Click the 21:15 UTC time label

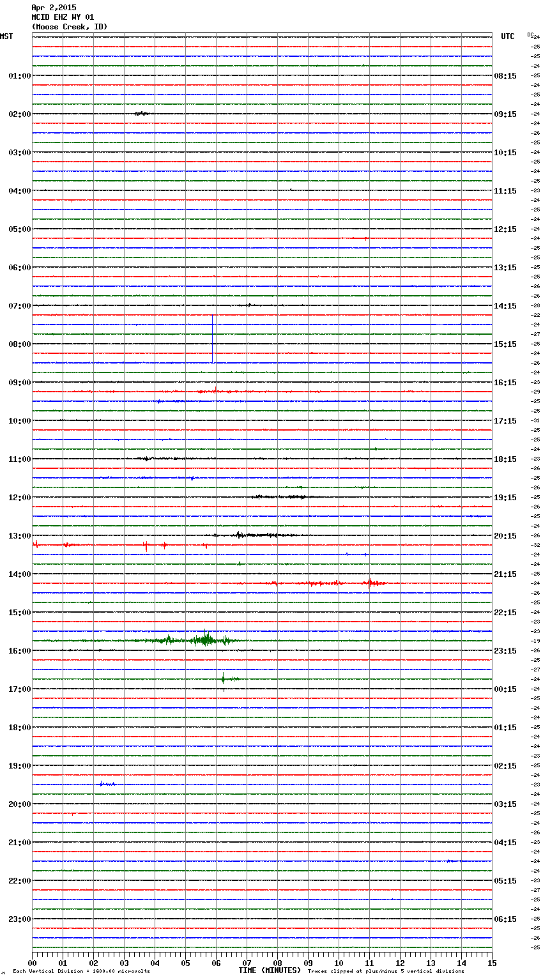click(x=505, y=574)
